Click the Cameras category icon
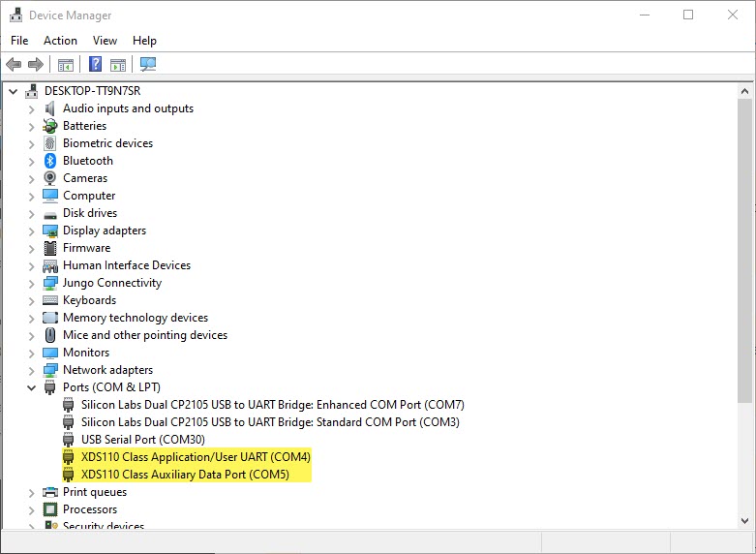Viewport: 756px width, 554px height. (50, 178)
